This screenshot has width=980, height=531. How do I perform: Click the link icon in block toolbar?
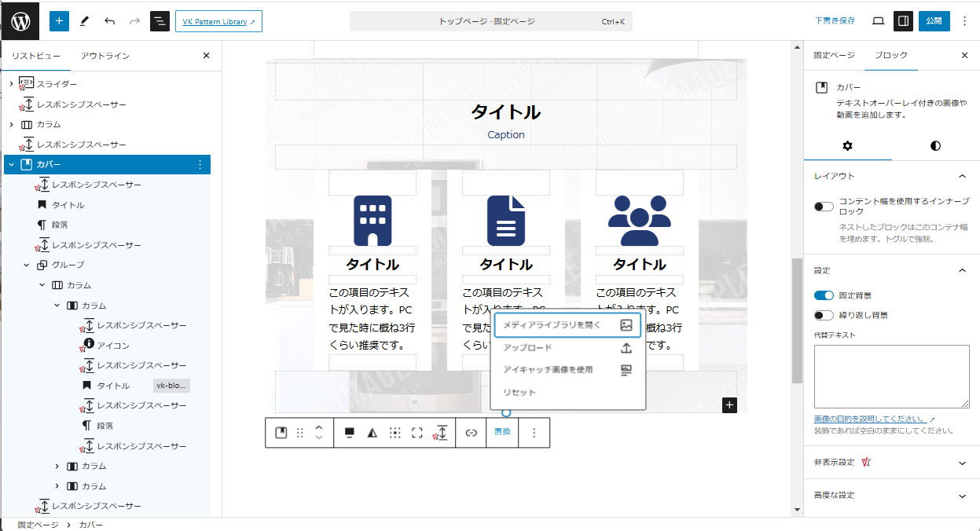[x=472, y=433]
